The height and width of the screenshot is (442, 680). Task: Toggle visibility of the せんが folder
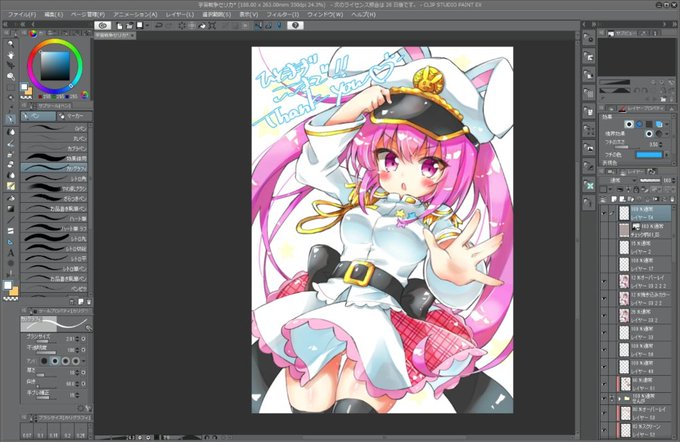604,398
